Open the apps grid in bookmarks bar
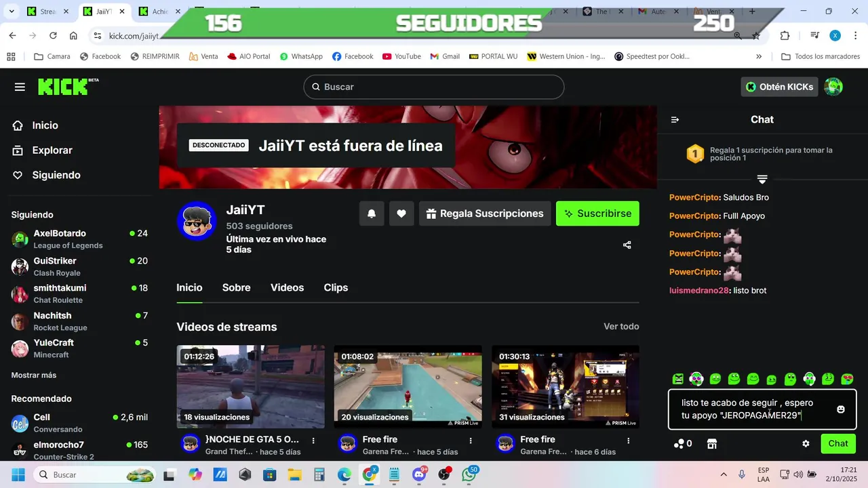This screenshot has width=868, height=488. (11, 56)
